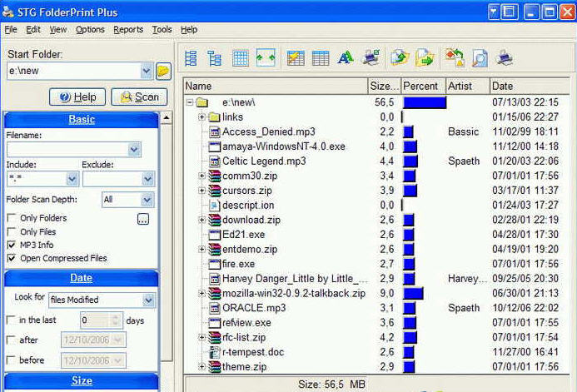This screenshot has height=392, width=577.
Task: Enable the Only Folders checkbox
Action: [12, 219]
